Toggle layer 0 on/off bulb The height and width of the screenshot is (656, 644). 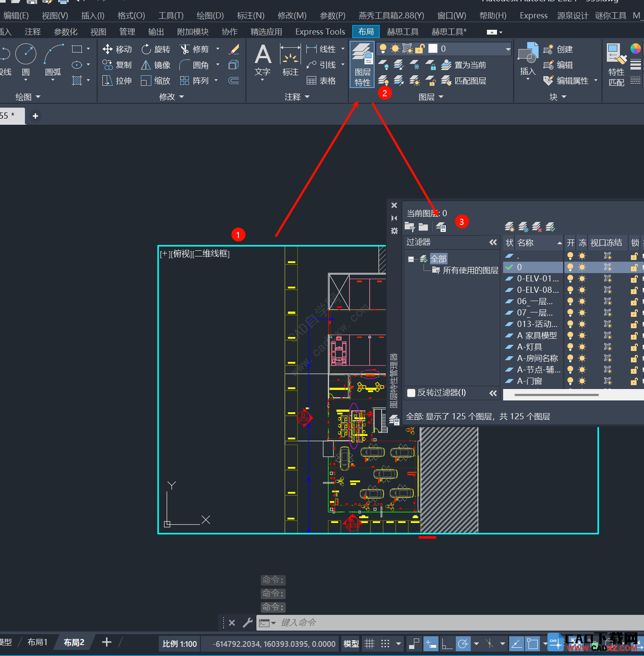[570, 267]
